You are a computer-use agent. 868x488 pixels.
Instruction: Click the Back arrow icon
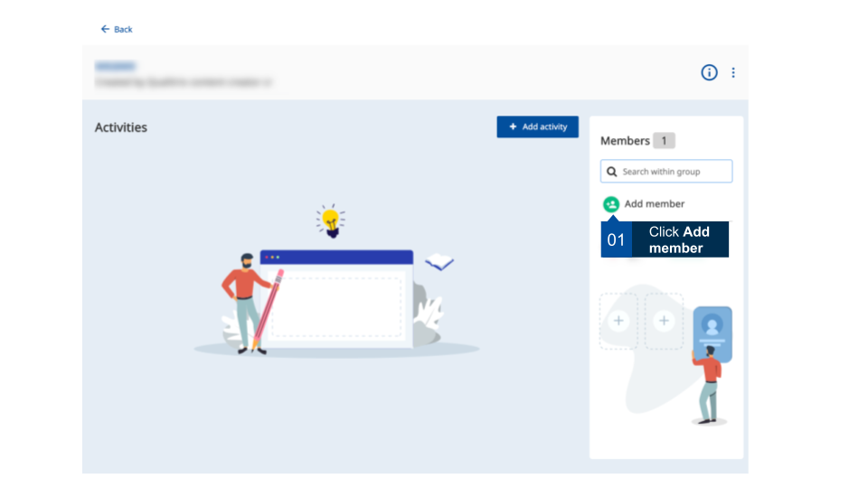click(x=105, y=30)
